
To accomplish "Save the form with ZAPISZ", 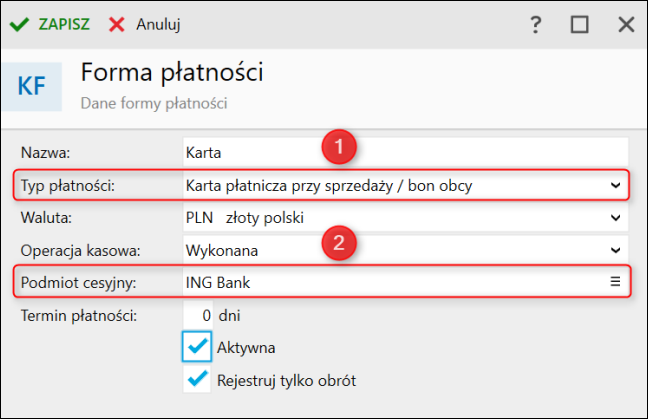I will 64,24.
